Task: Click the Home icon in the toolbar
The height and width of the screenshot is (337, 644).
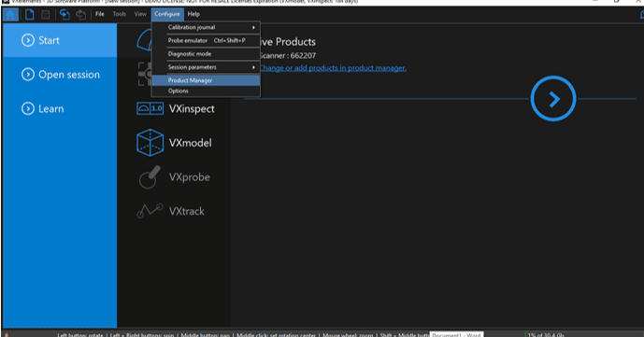Action: pyautogui.click(x=10, y=15)
